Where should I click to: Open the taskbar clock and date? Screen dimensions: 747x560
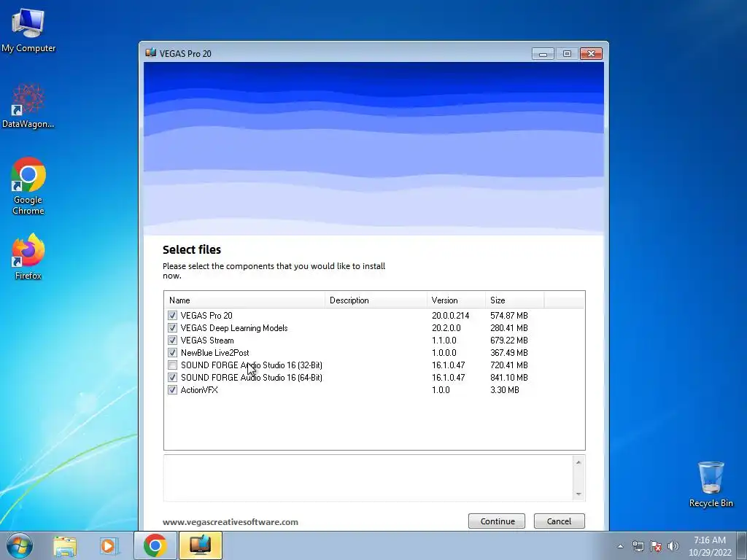pos(709,546)
